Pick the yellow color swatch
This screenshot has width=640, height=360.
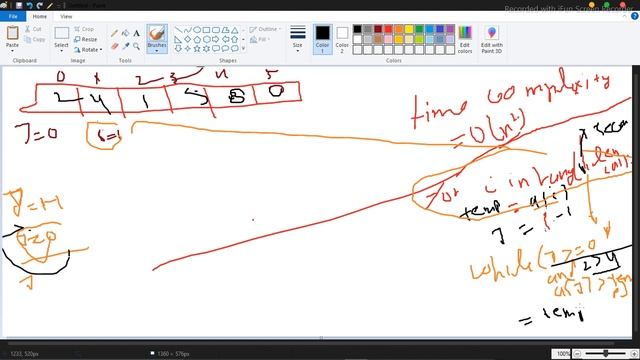(x=409, y=29)
